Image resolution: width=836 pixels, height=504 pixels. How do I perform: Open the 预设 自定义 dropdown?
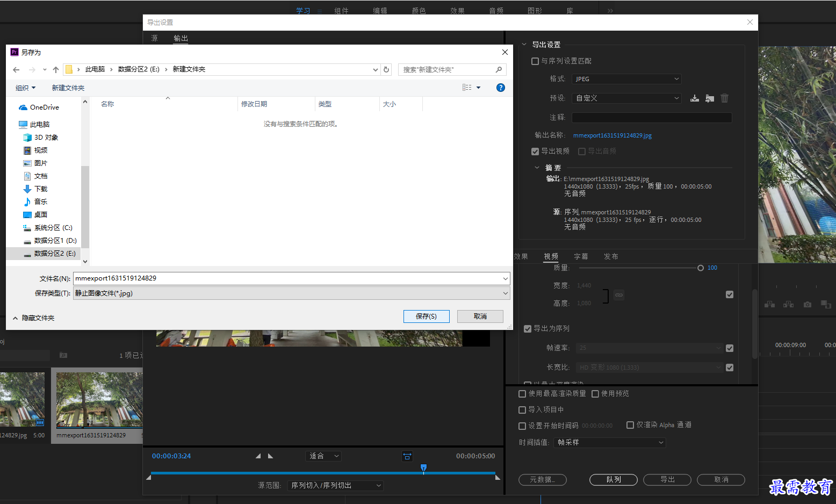pyautogui.click(x=626, y=98)
